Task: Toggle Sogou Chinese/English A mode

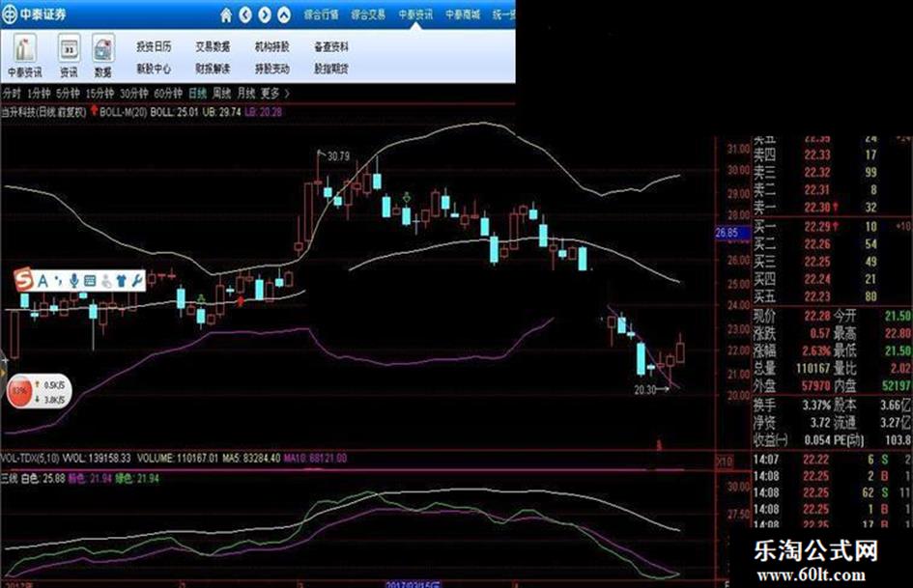Action: click(x=43, y=281)
